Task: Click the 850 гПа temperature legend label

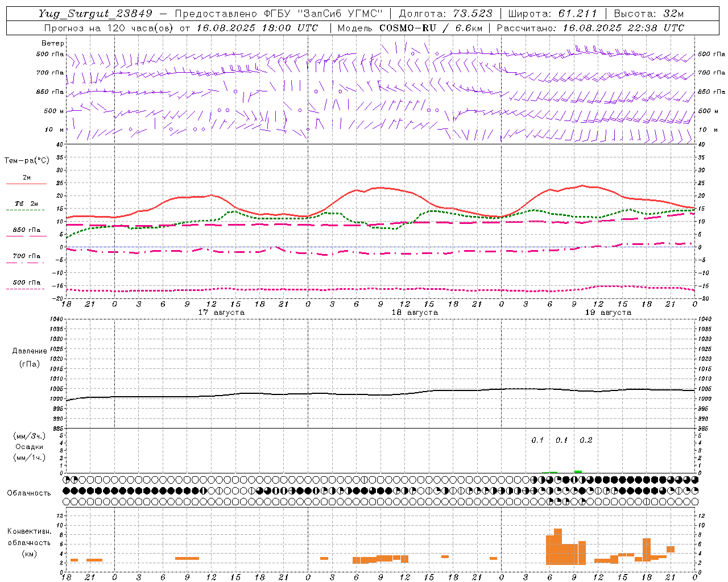Action: click(26, 230)
